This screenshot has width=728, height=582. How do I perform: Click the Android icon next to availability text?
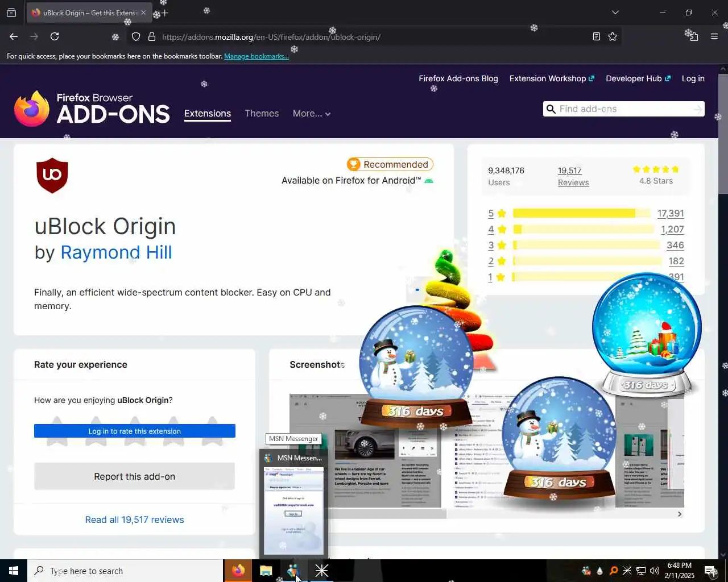point(429,181)
